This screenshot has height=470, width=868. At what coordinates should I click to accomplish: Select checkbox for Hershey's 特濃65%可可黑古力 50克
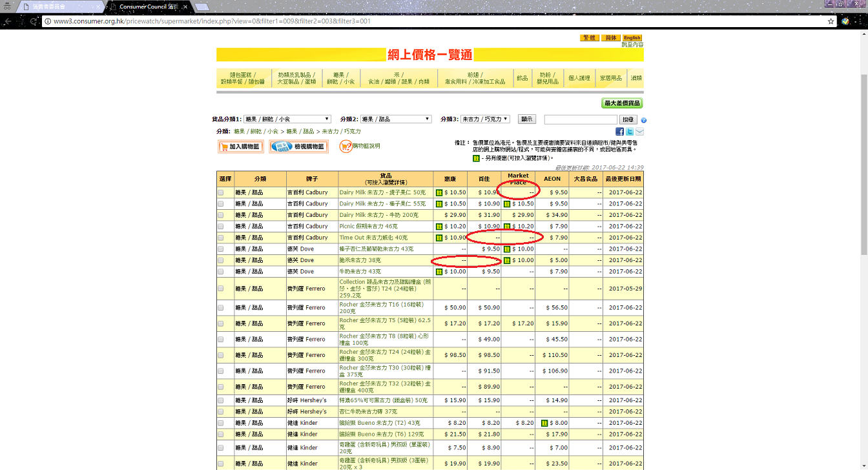(221, 400)
